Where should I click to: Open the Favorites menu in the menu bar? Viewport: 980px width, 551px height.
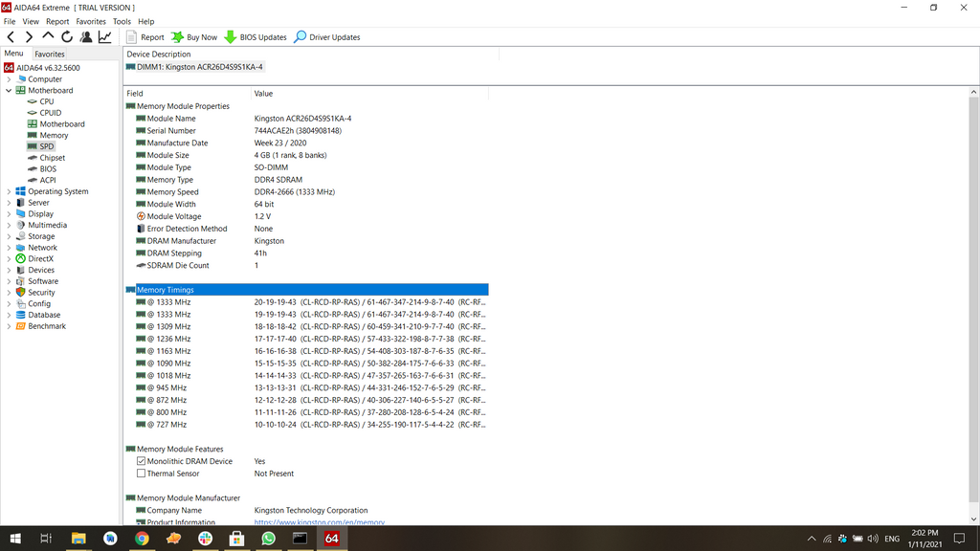(x=91, y=21)
